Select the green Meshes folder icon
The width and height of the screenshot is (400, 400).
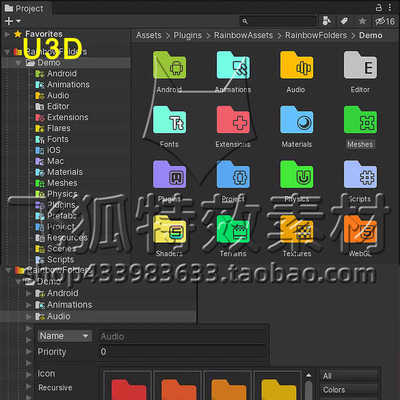[x=360, y=120]
